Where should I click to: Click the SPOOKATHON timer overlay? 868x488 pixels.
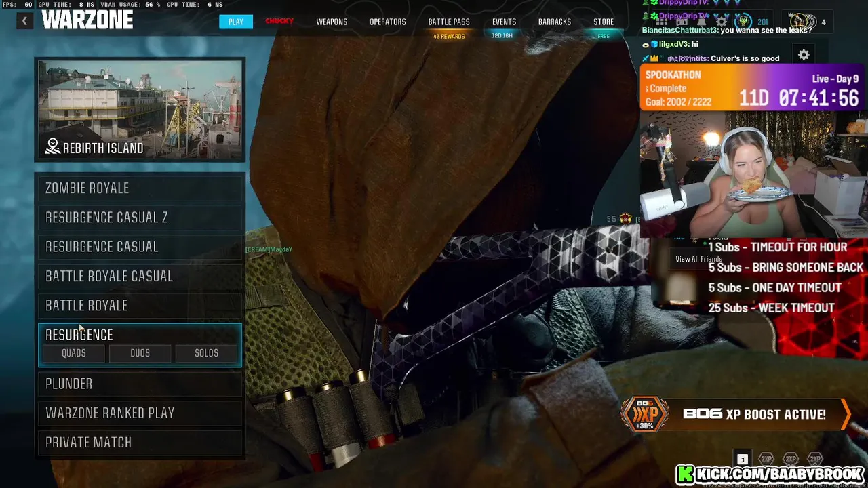[753, 88]
